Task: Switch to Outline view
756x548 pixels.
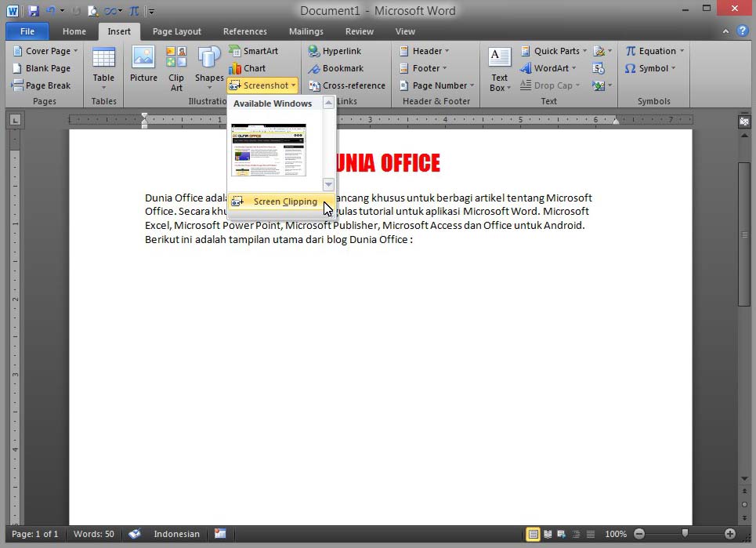Action: point(576,534)
